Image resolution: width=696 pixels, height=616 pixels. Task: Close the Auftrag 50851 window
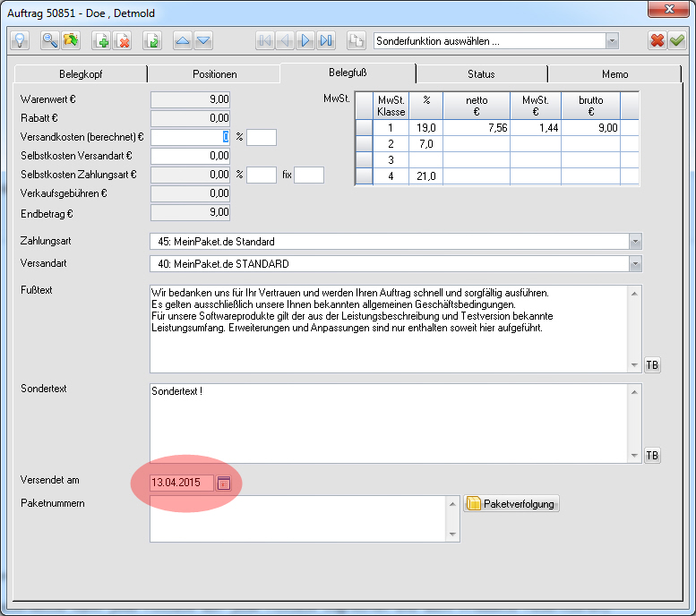tap(669, 9)
